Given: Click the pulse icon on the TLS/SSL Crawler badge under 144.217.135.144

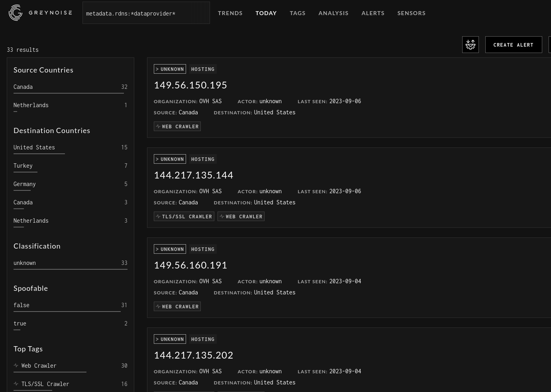Looking at the screenshot, I should (x=159, y=216).
